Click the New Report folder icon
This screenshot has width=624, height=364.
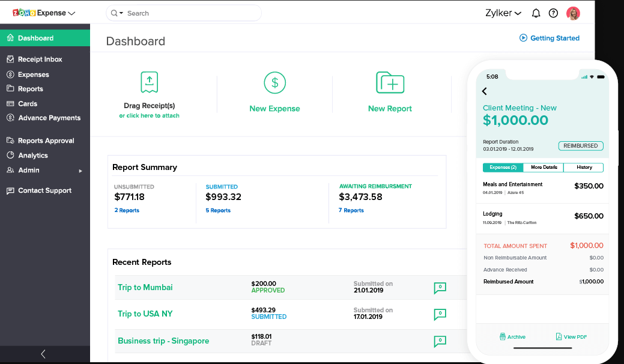click(390, 82)
